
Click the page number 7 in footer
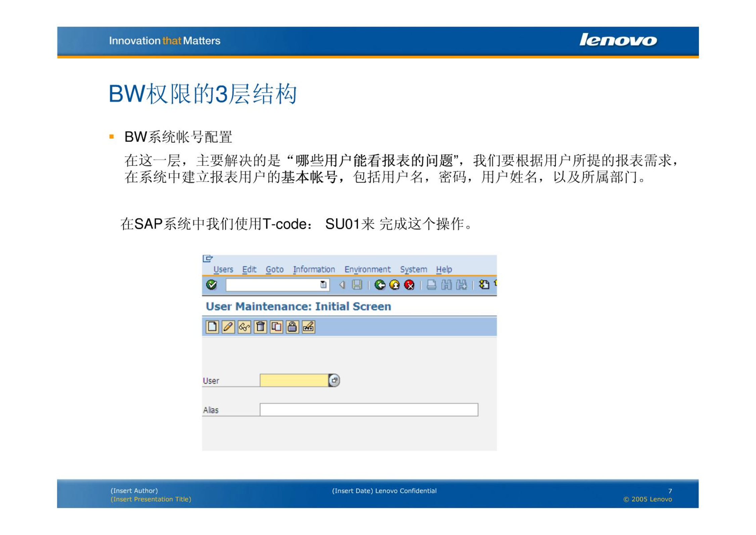pos(670,491)
